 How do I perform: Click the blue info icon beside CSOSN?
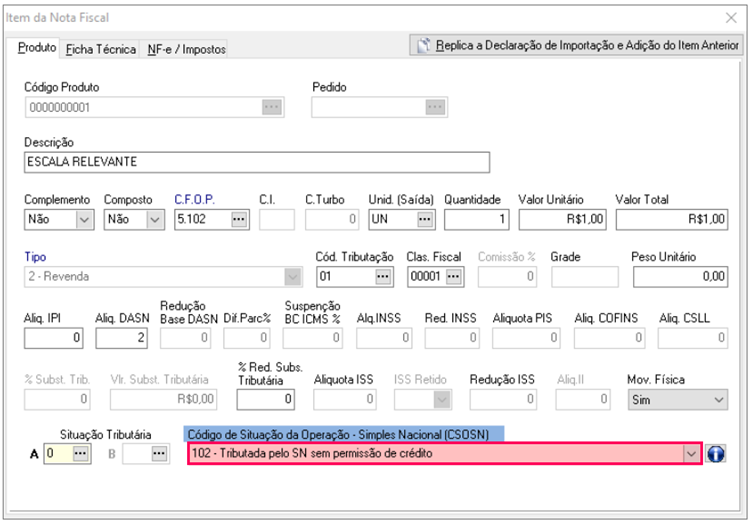(716, 454)
